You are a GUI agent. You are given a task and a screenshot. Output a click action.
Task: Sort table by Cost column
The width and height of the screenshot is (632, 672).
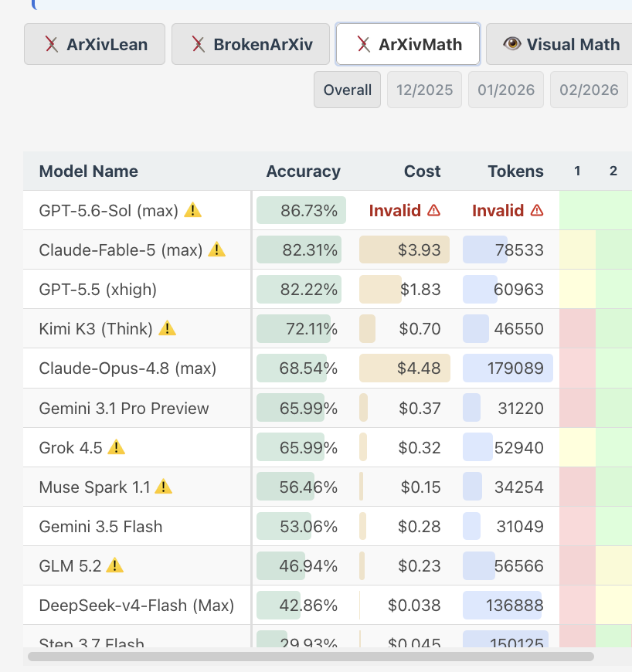(422, 171)
